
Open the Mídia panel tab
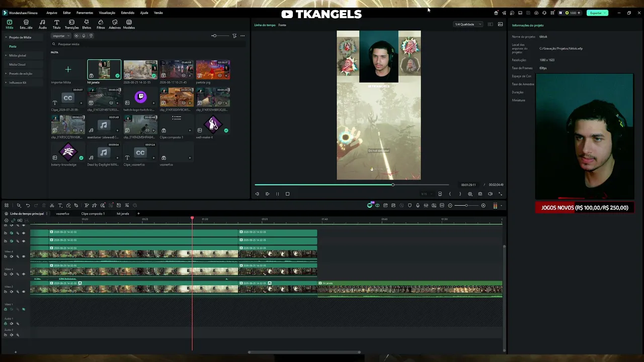[x=10, y=24]
